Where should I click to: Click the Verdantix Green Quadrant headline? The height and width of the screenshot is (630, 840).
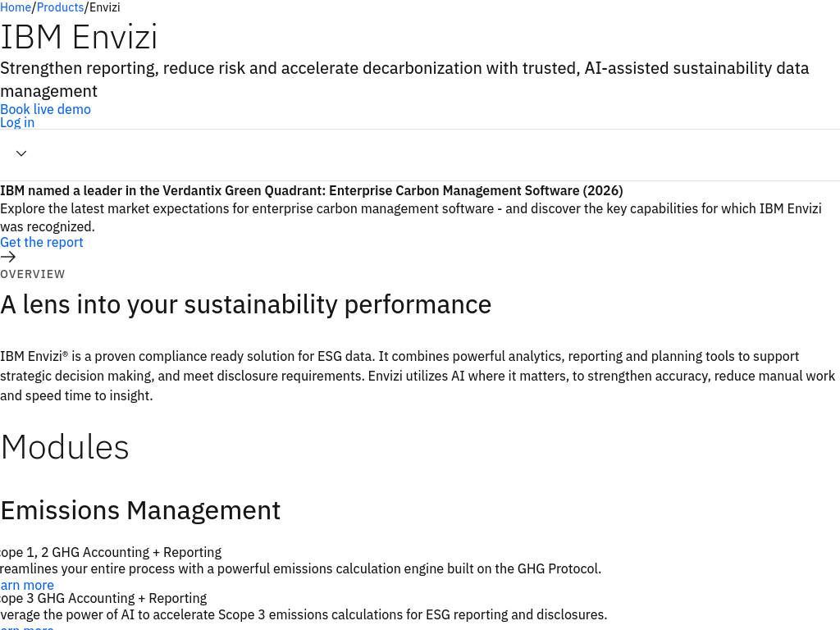click(311, 190)
